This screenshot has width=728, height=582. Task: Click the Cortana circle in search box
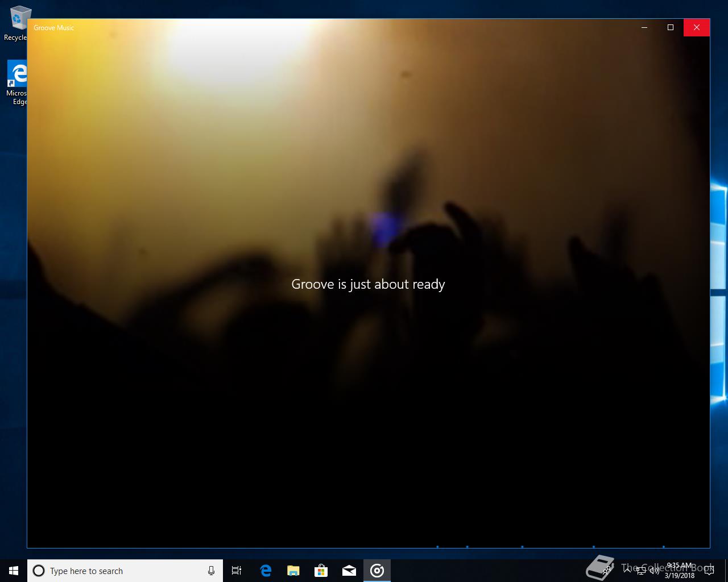(39, 571)
